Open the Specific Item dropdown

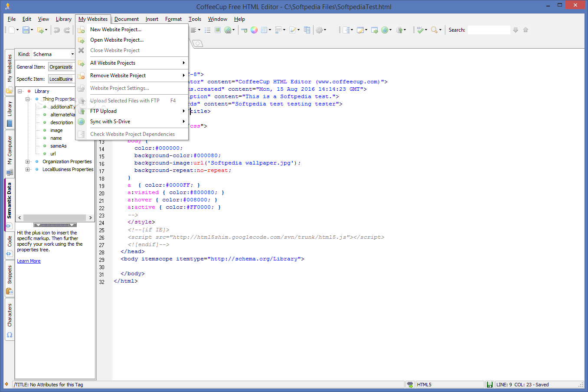coord(61,79)
